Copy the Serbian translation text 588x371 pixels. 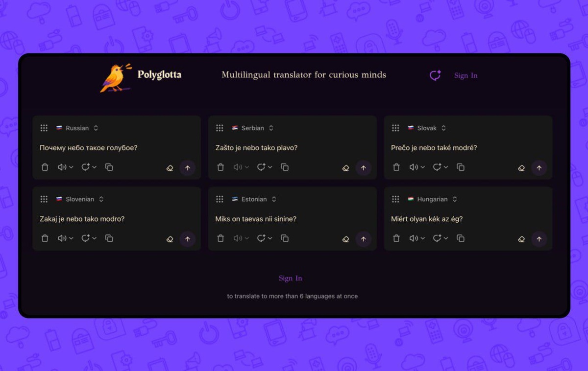click(285, 167)
